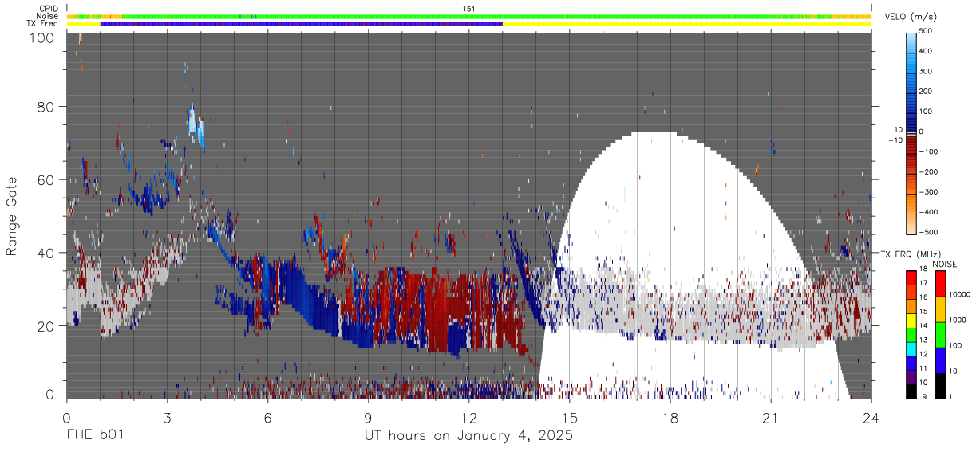Click the cyan 12–13 MHz swatch in TX FRQ legend

[911, 348]
